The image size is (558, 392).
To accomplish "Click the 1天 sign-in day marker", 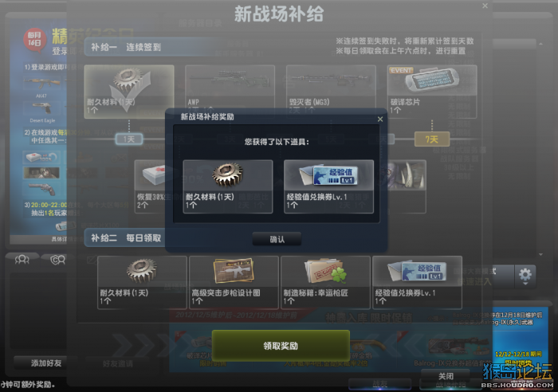I will pyautogui.click(x=129, y=139).
